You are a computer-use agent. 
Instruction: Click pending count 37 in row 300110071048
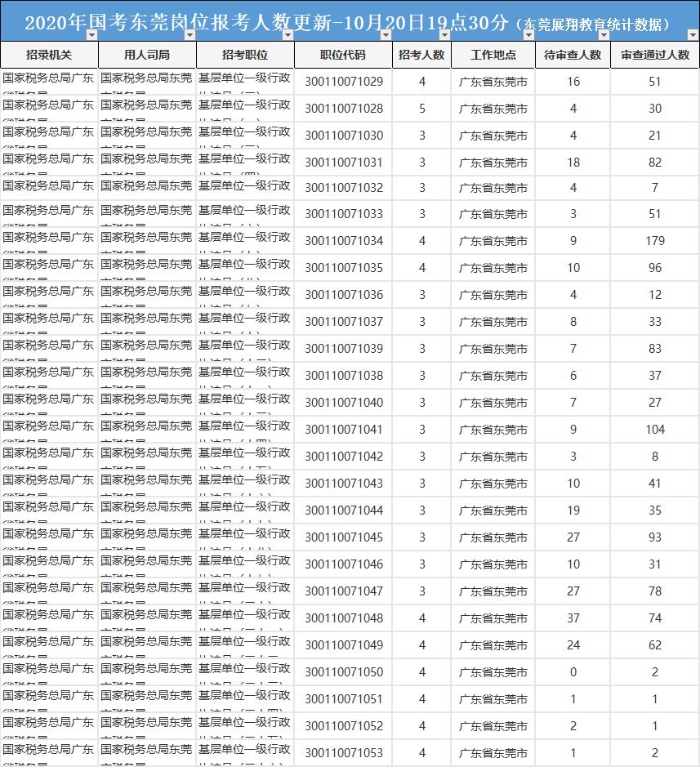pos(573,618)
